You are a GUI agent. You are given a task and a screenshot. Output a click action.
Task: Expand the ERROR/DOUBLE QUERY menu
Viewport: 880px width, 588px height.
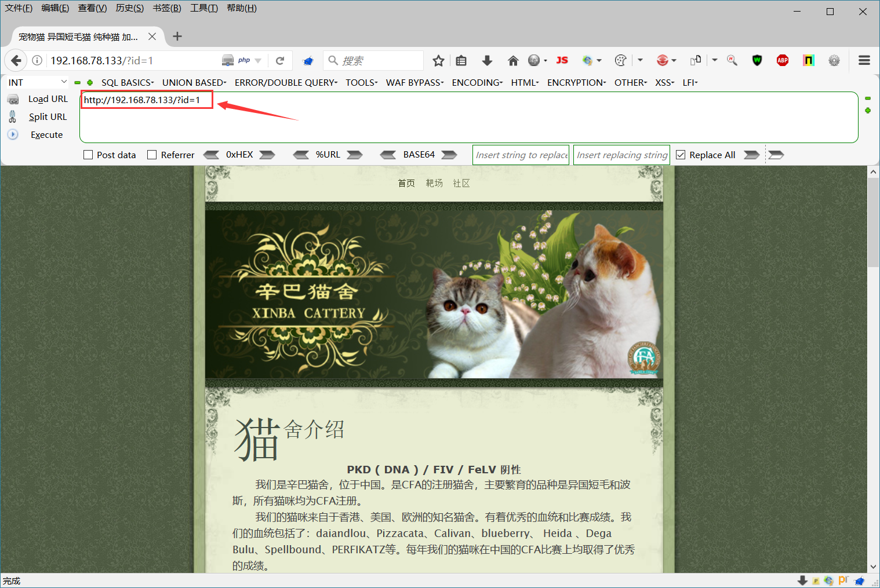(286, 82)
